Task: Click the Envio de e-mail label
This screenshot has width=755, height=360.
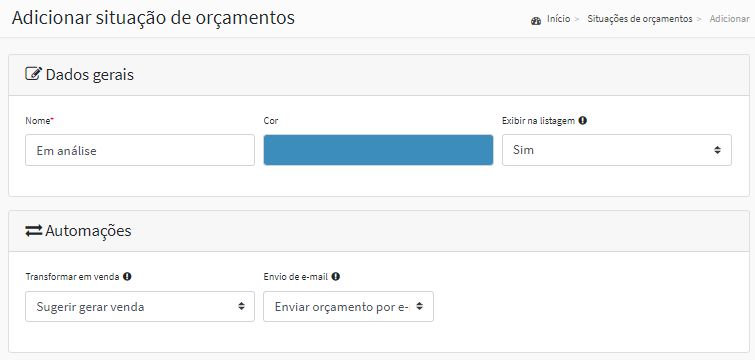Action: (x=296, y=277)
